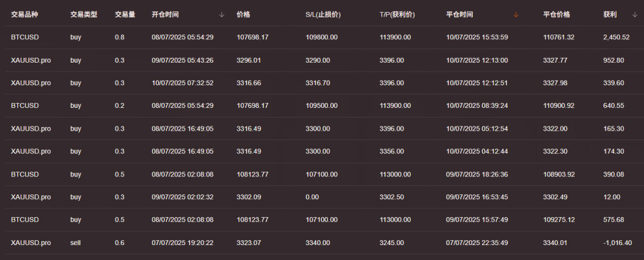Image resolution: width=644 pixels, height=260 pixels.
Task: Click close time 10/07/2025 15:53:59
Action: [476, 37]
